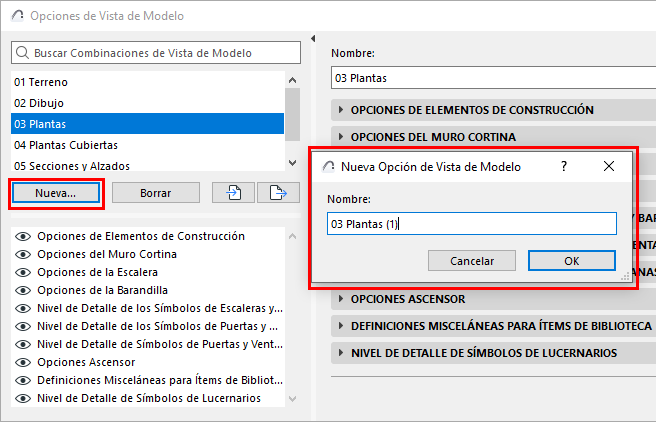Expand the Opciones del Muro Cortina section
The height and width of the screenshot is (422, 656).
341,137
